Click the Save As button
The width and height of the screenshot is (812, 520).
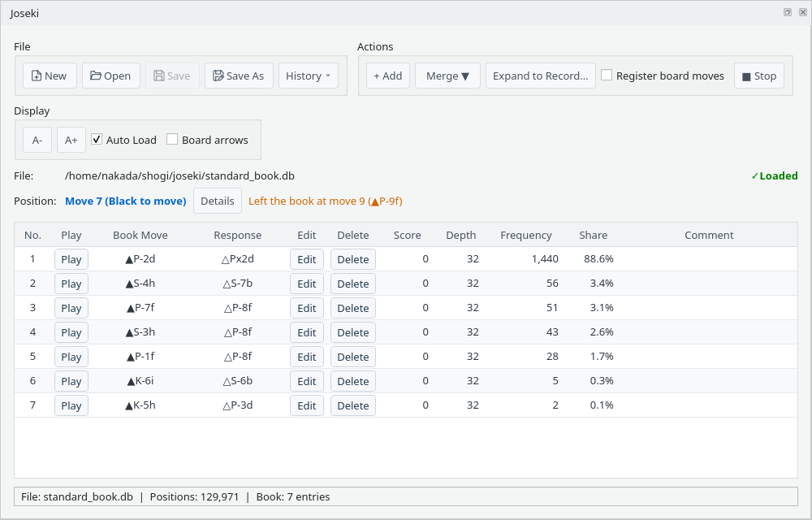pos(239,76)
